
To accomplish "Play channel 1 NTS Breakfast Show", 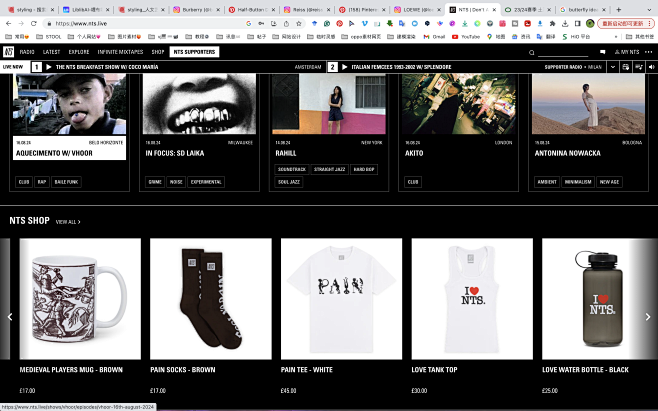I will point(49,67).
